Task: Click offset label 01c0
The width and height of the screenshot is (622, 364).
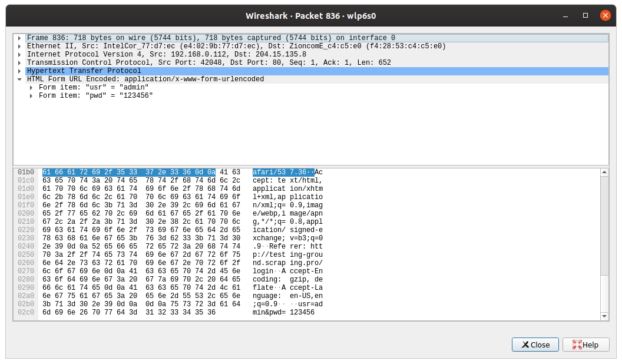Action: click(x=26, y=180)
